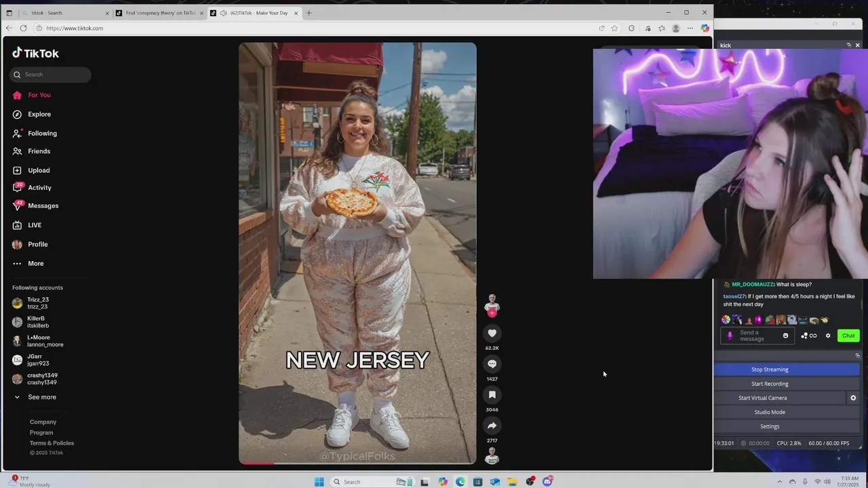Click the Terms & Policies footer link

52,443
